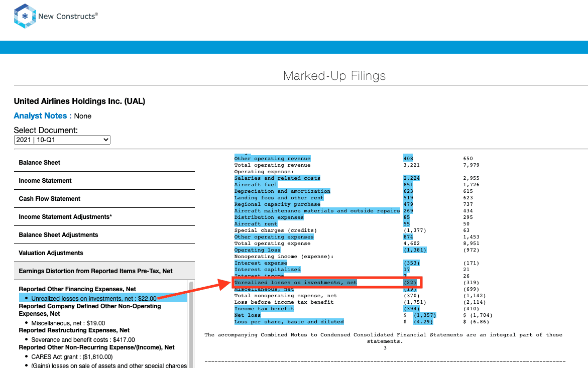Click the United Airlines Holdings Inc. heading
This screenshot has width=588, height=368.
point(79,101)
